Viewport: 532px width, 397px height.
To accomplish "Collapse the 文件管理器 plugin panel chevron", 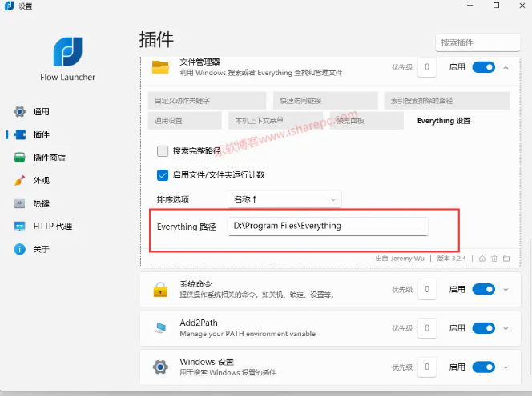I will 506,67.
